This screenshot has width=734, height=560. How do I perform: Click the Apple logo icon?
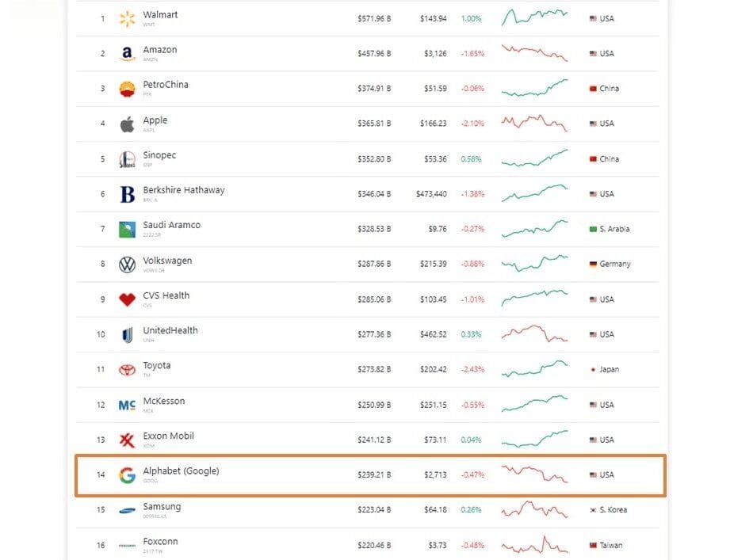pos(127,123)
